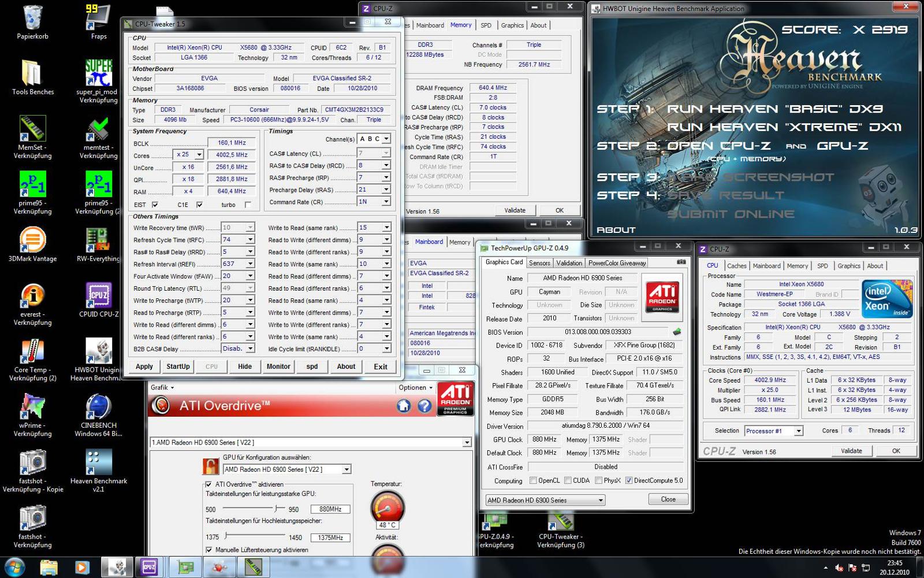Toggle Manuelle Lüftersteuerung aktivieren checkbox
Image resolution: width=924 pixels, height=578 pixels.
tap(208, 550)
